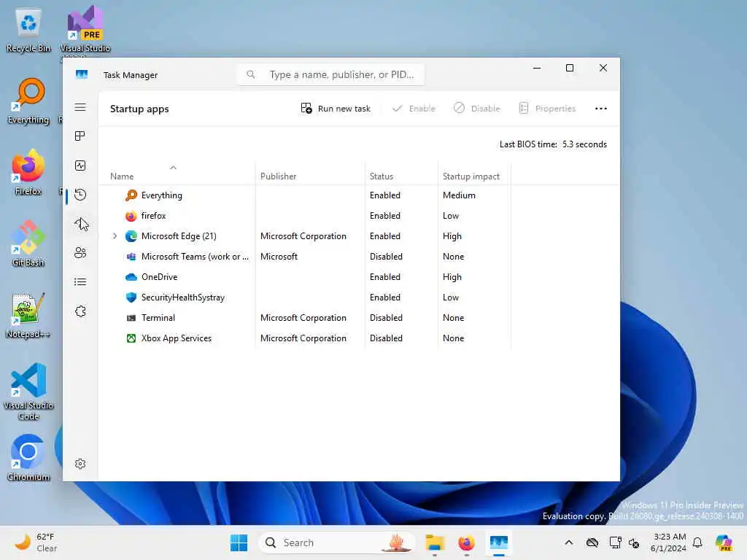Click the Xbox App Services icon
Image resolution: width=747 pixels, height=560 pixels.
(131, 338)
